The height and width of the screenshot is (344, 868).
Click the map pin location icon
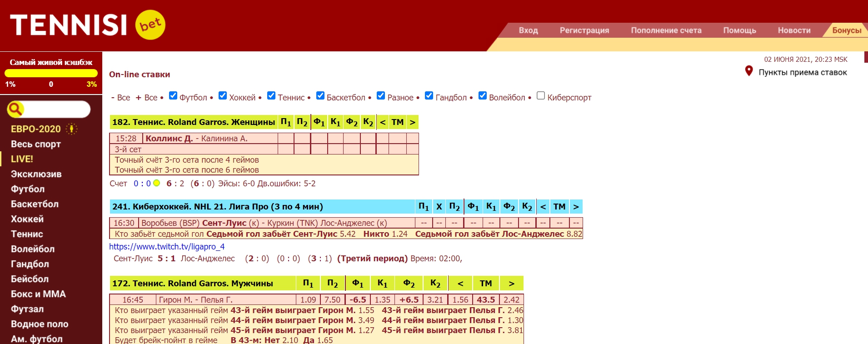pyautogui.click(x=748, y=71)
